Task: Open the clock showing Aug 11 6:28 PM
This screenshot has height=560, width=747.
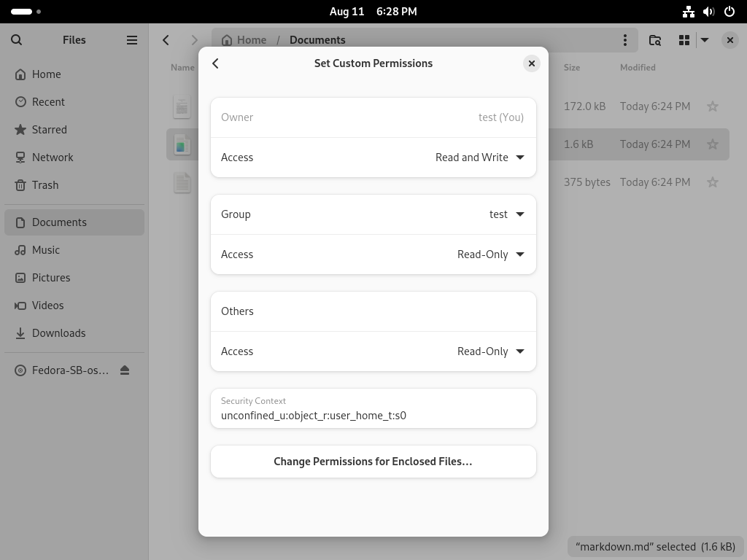Action: [373, 12]
